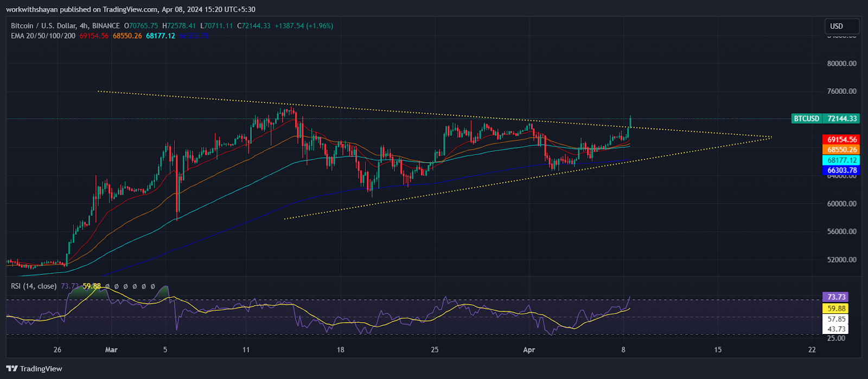Click the orange 68550.26 EMA price label
Image resolution: width=868 pixels, height=379 pixels.
pos(841,150)
